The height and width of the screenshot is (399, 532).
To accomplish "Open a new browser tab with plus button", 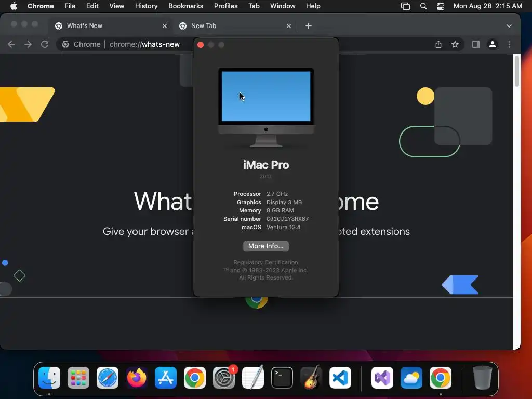I will click(x=309, y=26).
